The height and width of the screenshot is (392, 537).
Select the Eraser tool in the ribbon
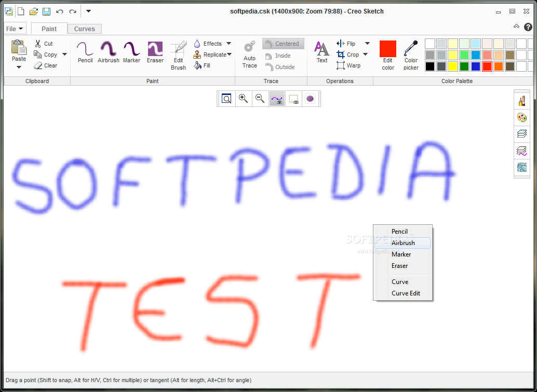coord(155,52)
